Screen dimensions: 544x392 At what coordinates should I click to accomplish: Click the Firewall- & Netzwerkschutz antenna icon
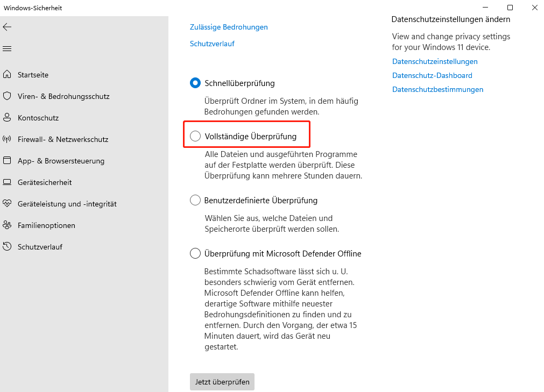tap(7, 139)
